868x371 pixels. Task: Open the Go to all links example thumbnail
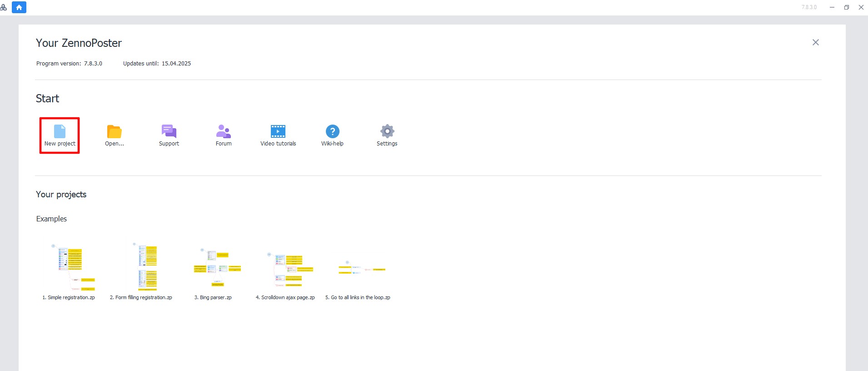click(362, 267)
